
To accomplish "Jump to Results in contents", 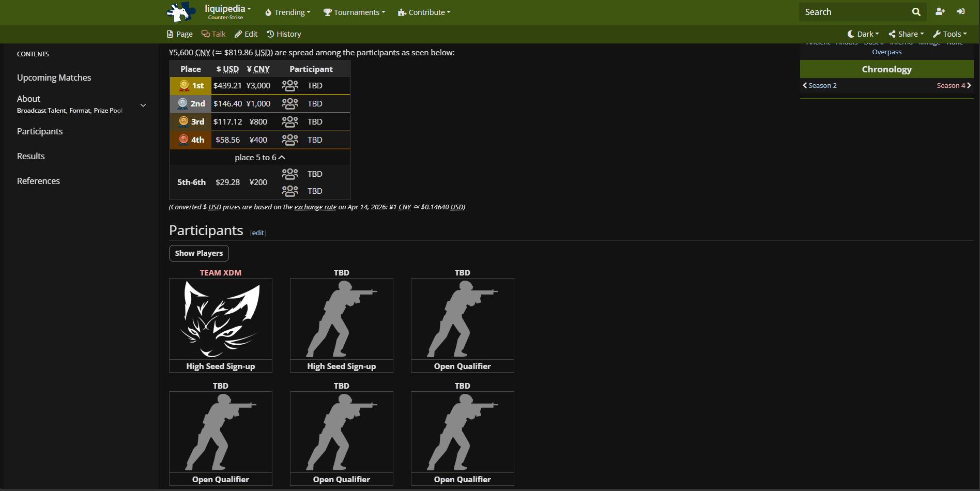I will (x=31, y=156).
